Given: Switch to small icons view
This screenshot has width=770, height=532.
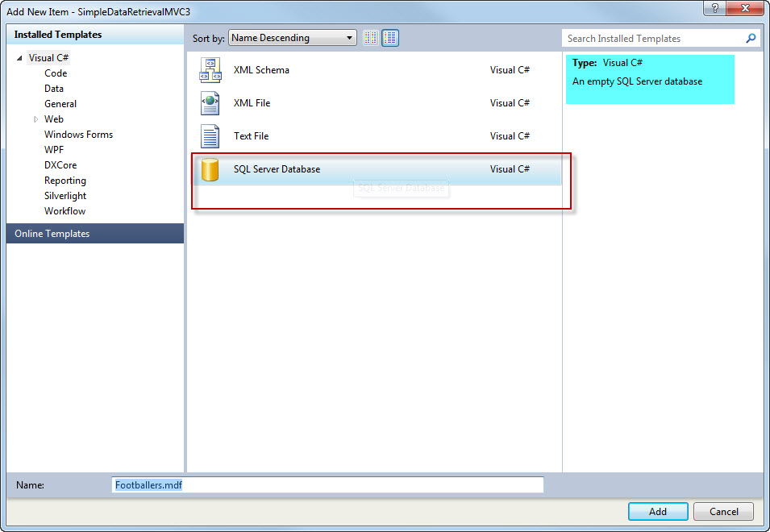Looking at the screenshot, I should tap(371, 38).
